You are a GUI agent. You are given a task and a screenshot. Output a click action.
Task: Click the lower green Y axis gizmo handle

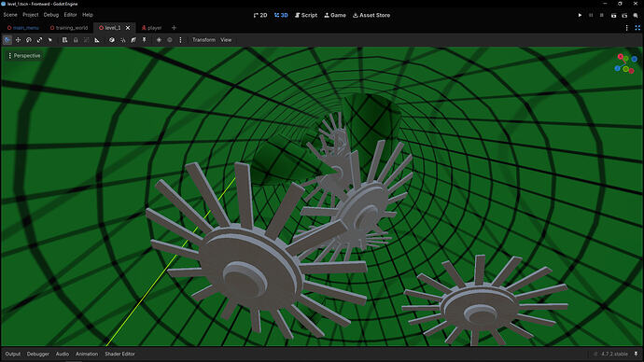coord(625,69)
